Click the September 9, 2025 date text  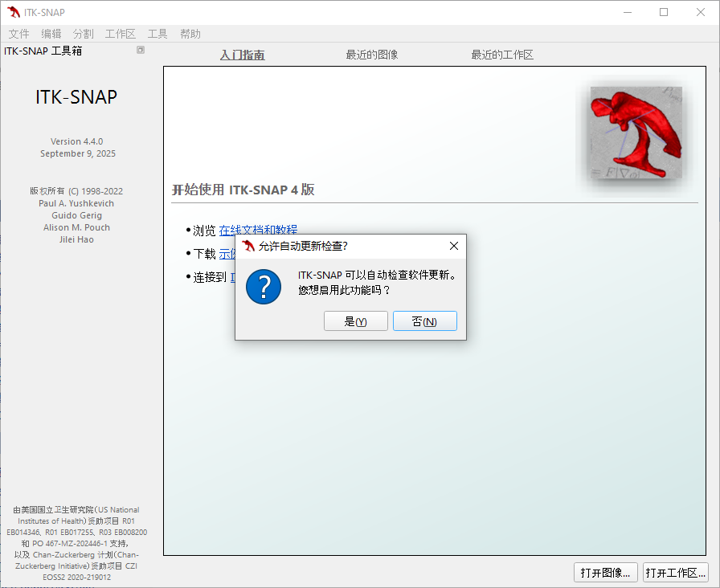(78, 153)
